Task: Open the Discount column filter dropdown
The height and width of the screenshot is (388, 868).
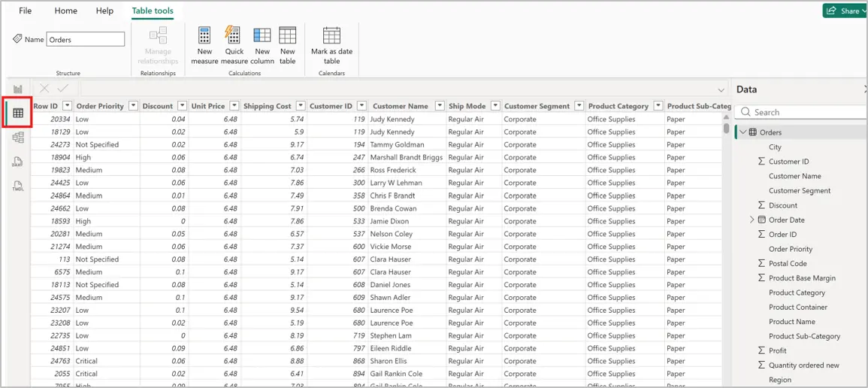Action: 183,106
